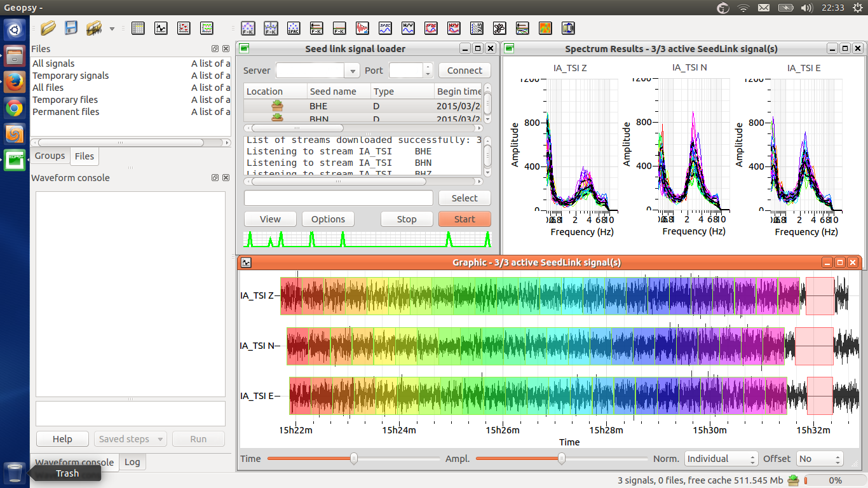868x488 pixels.
Task: Expand the Server combo box dropdown
Action: pos(352,71)
